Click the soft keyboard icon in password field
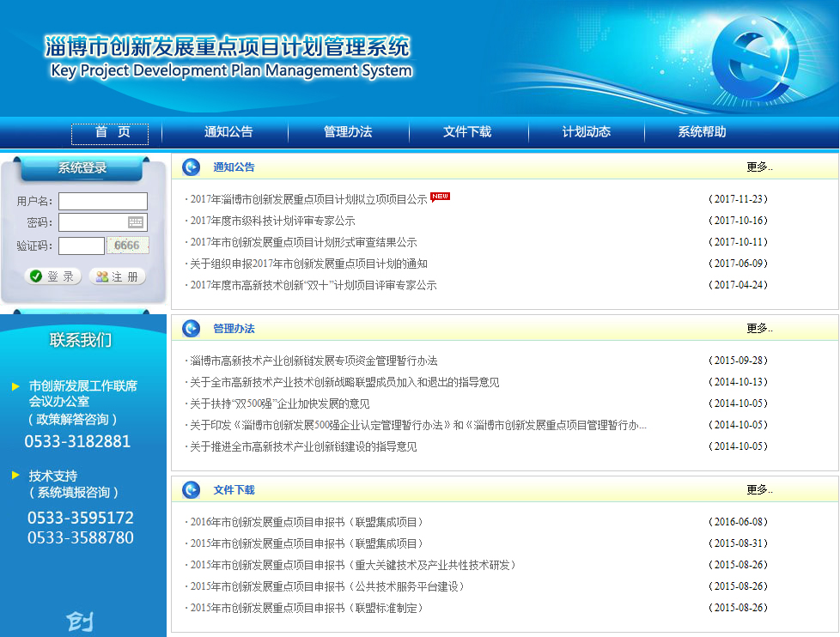840x637 pixels. pos(136,222)
